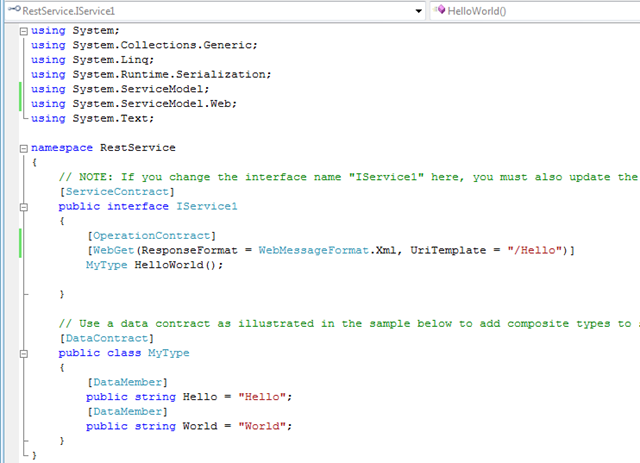Click the System.Text using line

point(93,118)
